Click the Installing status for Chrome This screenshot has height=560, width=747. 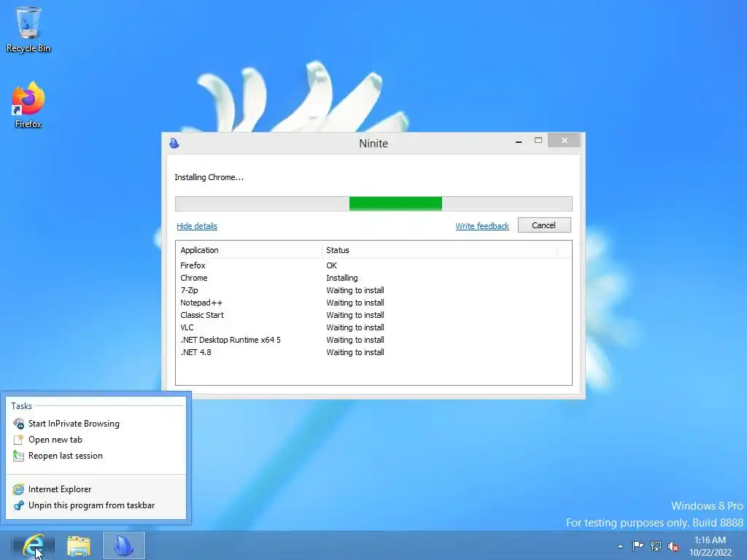pyautogui.click(x=342, y=278)
